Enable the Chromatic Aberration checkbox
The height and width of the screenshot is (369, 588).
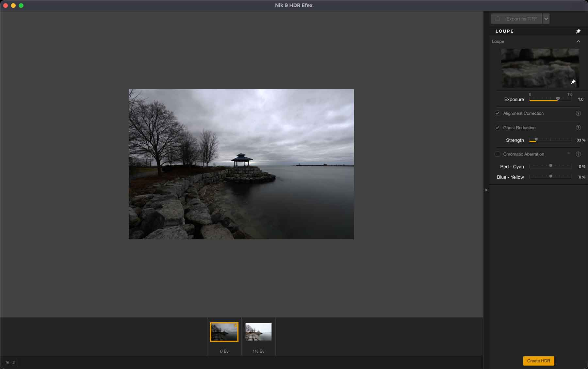497,154
